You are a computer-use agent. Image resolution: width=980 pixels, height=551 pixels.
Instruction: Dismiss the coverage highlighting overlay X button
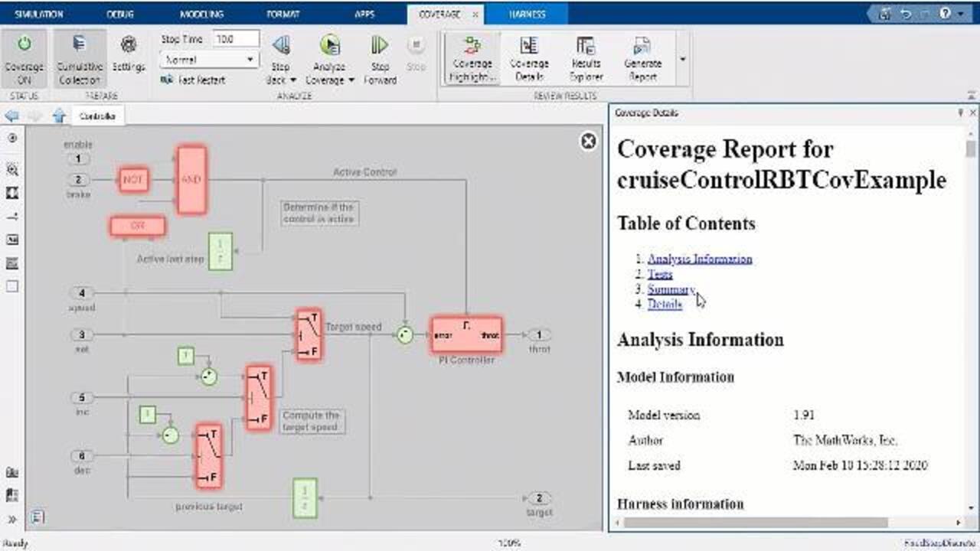[588, 142]
